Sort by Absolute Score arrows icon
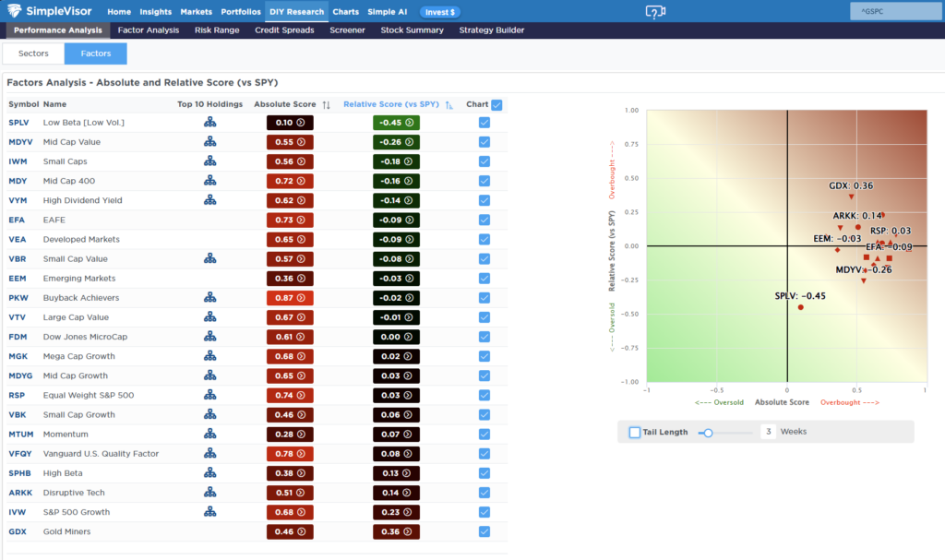945x560 pixels. point(326,105)
